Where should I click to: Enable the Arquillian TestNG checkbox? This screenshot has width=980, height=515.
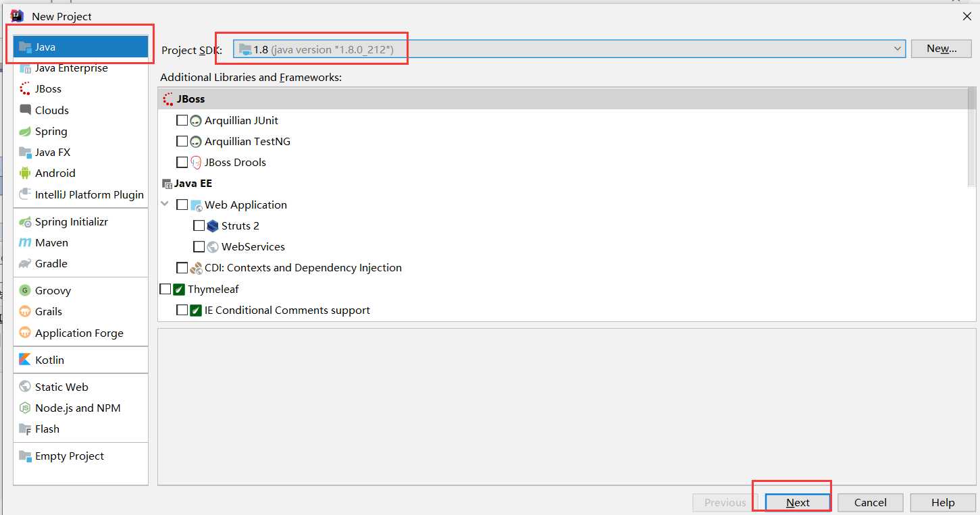182,141
